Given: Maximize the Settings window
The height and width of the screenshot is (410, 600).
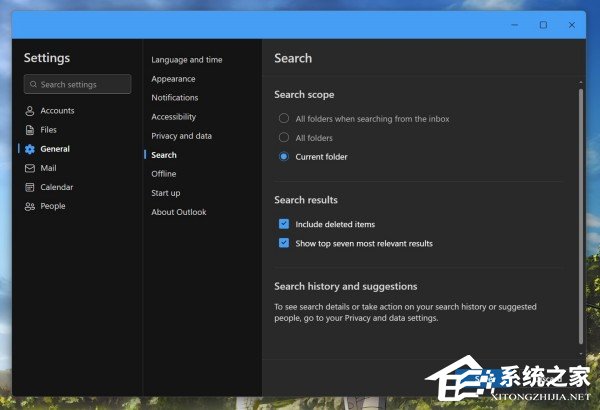Looking at the screenshot, I should [x=543, y=25].
